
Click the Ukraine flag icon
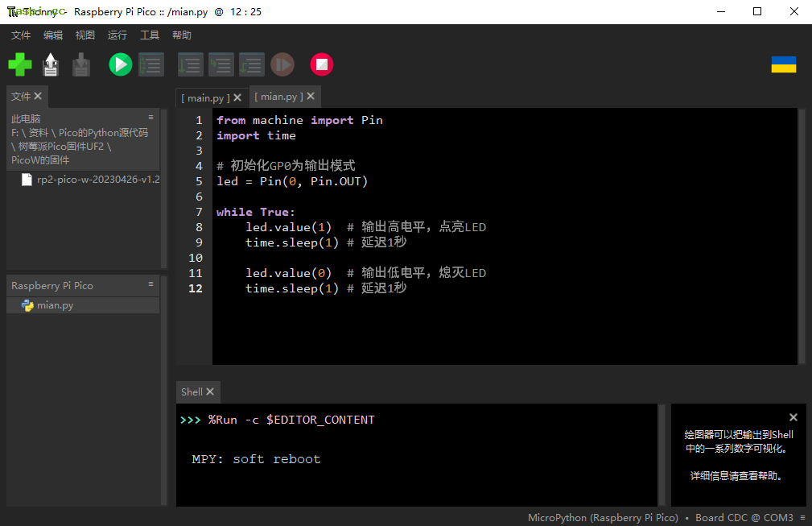click(x=783, y=64)
